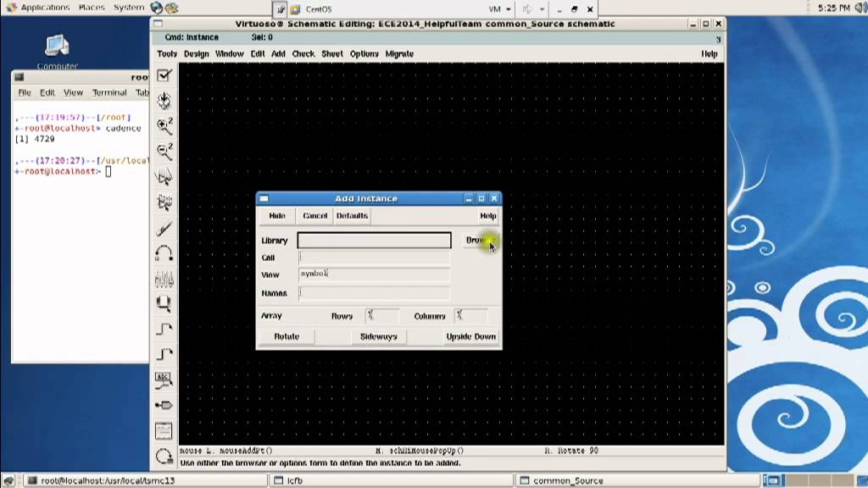Click the Rotate button

[287, 336]
